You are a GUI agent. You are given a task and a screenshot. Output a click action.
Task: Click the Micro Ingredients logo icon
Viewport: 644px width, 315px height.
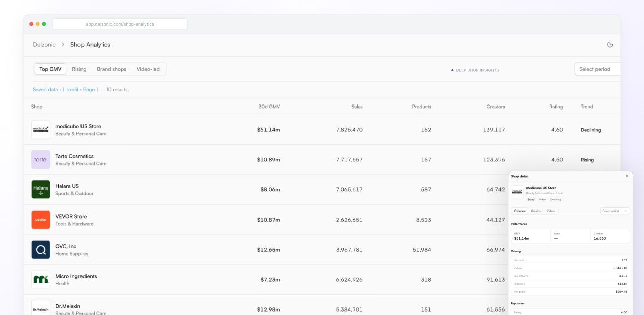tap(41, 280)
